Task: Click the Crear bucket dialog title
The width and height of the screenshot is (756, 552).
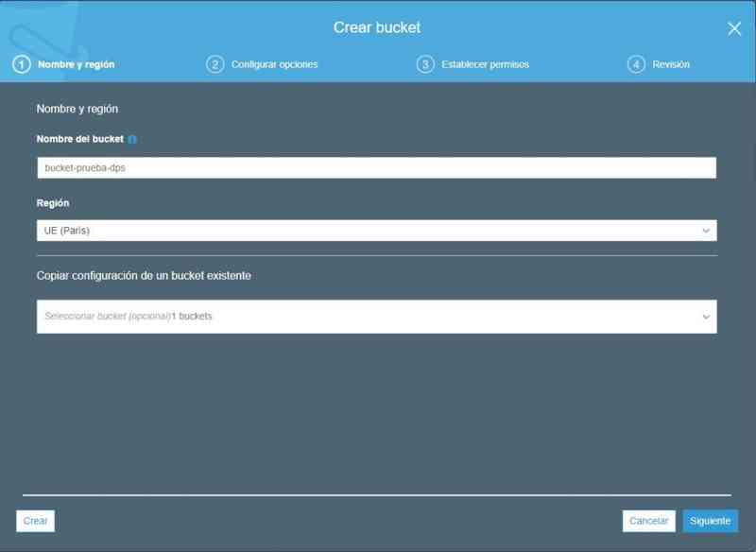Action: click(x=377, y=27)
